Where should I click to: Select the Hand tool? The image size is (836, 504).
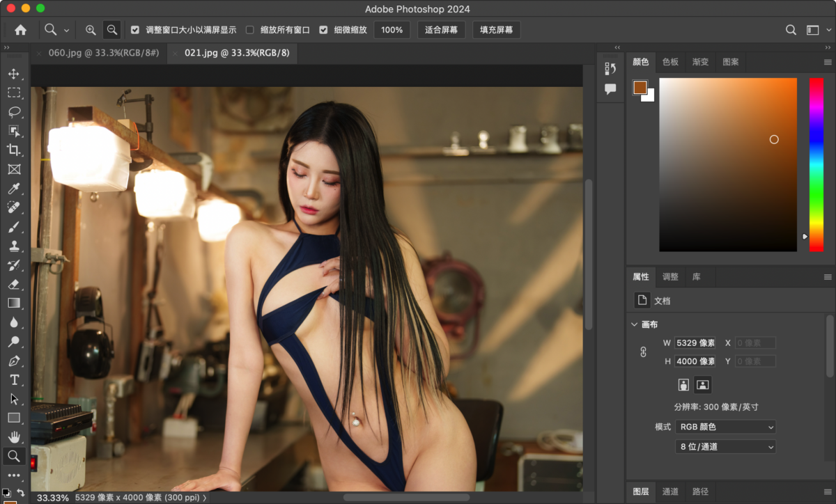[14, 437]
